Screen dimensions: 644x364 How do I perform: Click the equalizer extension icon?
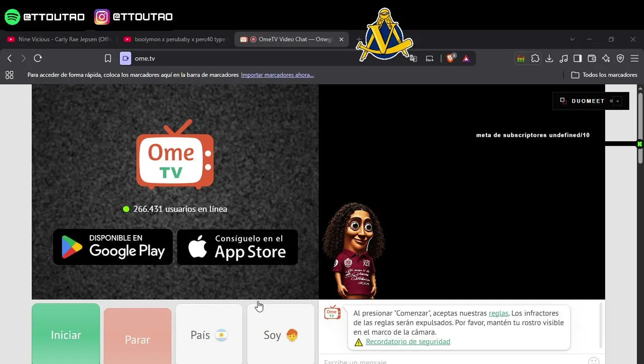click(520, 59)
